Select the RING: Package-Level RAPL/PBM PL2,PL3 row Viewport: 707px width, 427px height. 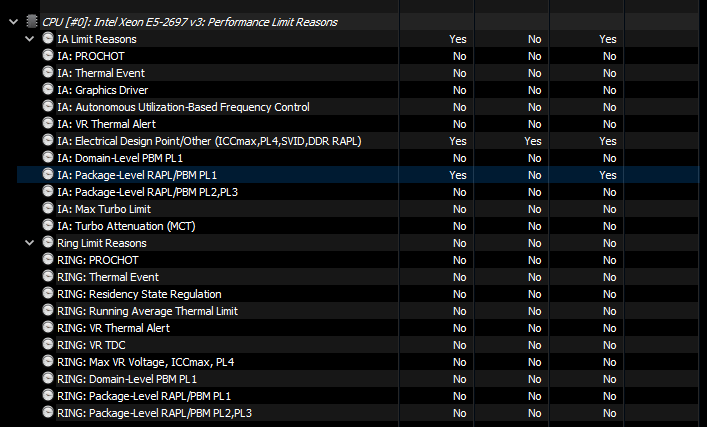coord(155,413)
